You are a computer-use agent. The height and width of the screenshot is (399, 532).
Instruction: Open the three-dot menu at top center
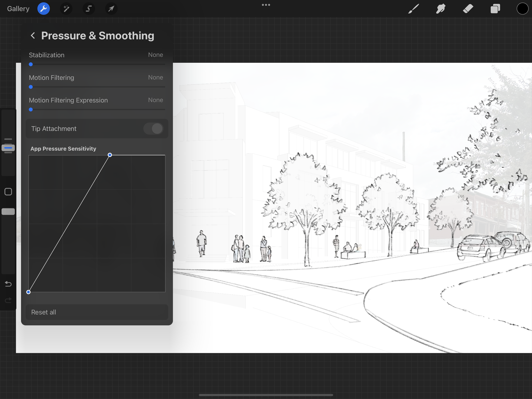[266, 5]
